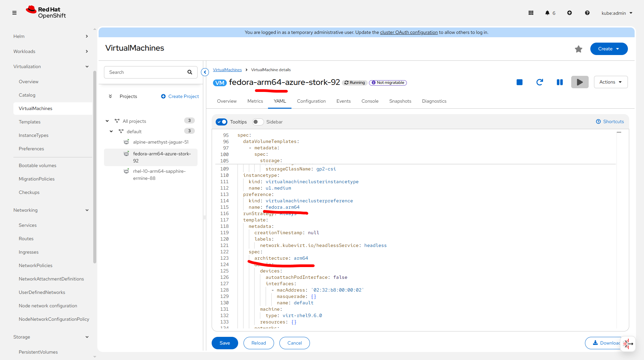Click the start VM play button
This screenshot has height=360, width=644.
(x=580, y=82)
